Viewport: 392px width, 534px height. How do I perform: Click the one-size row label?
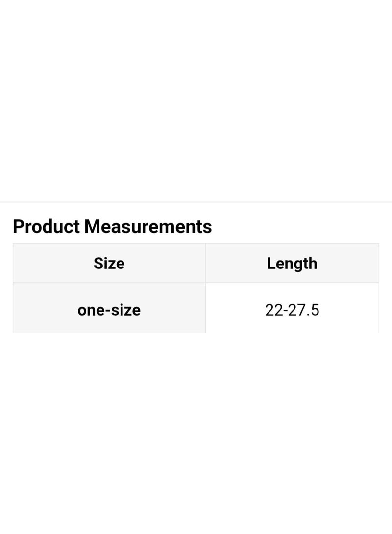[109, 310]
